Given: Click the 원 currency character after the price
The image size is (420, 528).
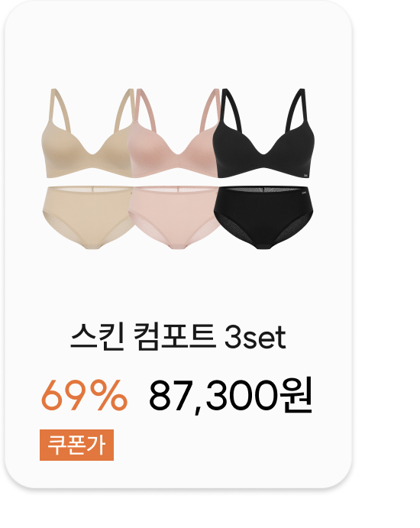Looking at the screenshot, I should click(x=297, y=394).
